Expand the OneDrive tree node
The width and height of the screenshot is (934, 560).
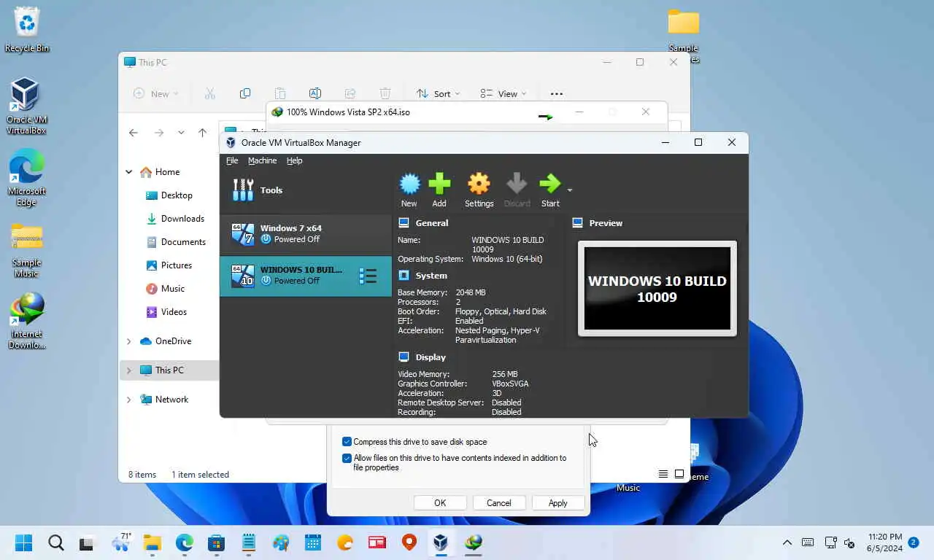point(129,341)
